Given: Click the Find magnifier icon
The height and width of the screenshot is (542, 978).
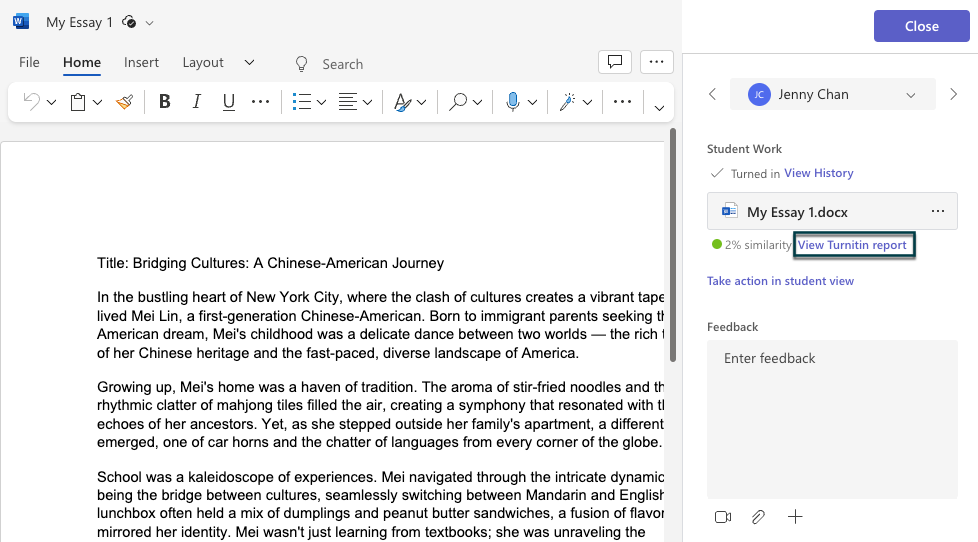Looking at the screenshot, I should click(x=458, y=101).
